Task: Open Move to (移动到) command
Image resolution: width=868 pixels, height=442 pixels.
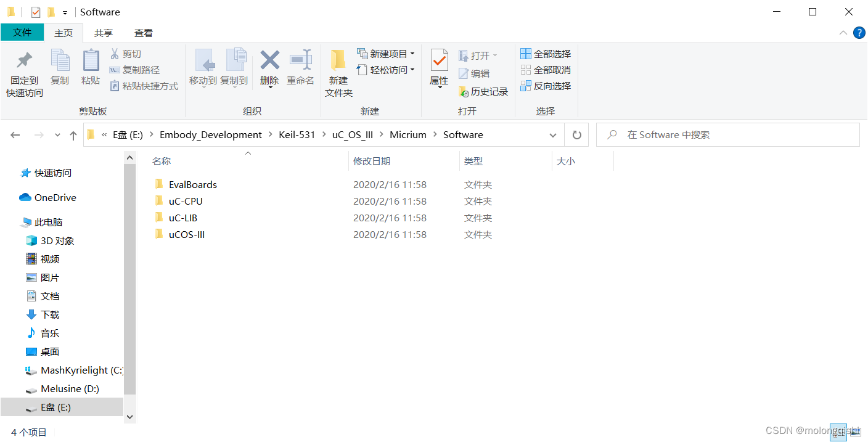Action: (203, 68)
